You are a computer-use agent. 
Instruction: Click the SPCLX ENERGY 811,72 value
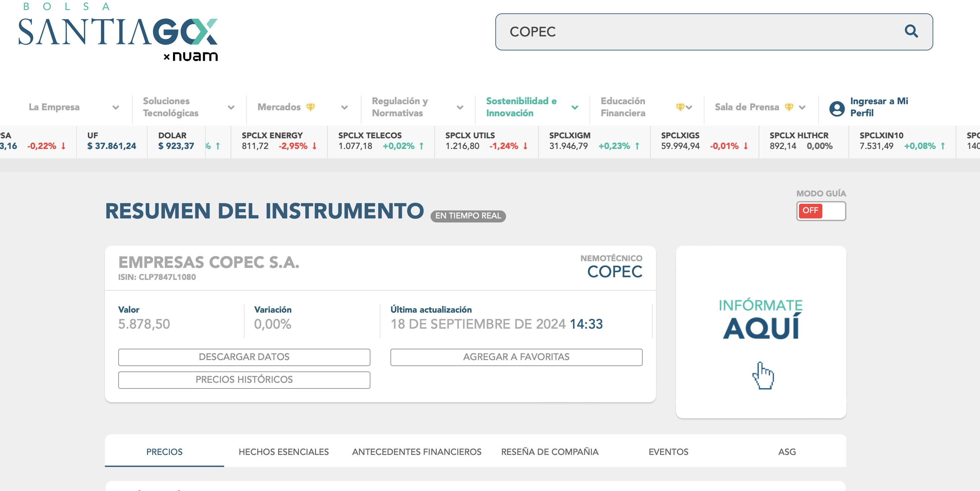point(255,146)
